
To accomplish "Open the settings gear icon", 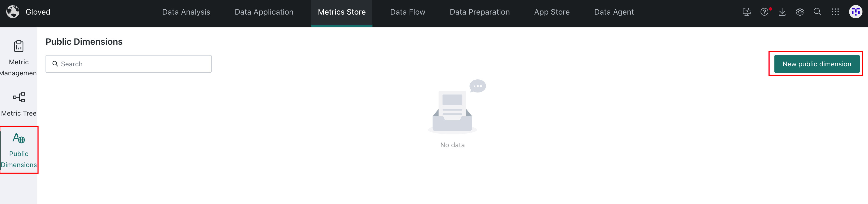I will click(x=800, y=12).
